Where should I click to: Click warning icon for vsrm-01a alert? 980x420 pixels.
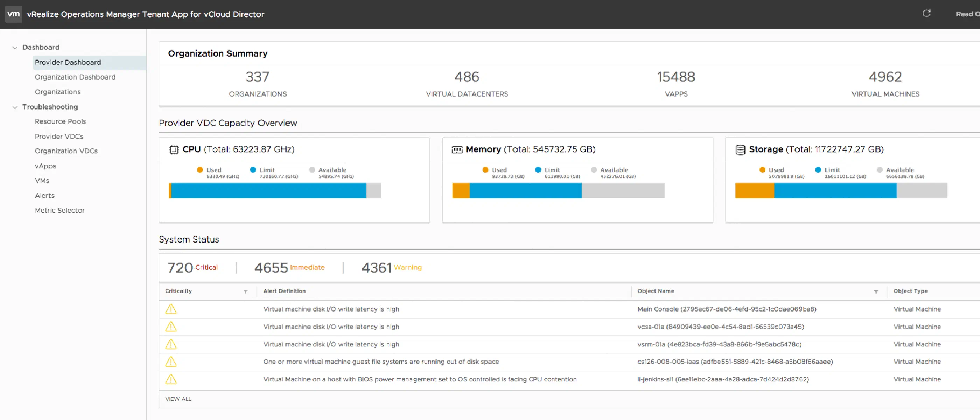171,344
